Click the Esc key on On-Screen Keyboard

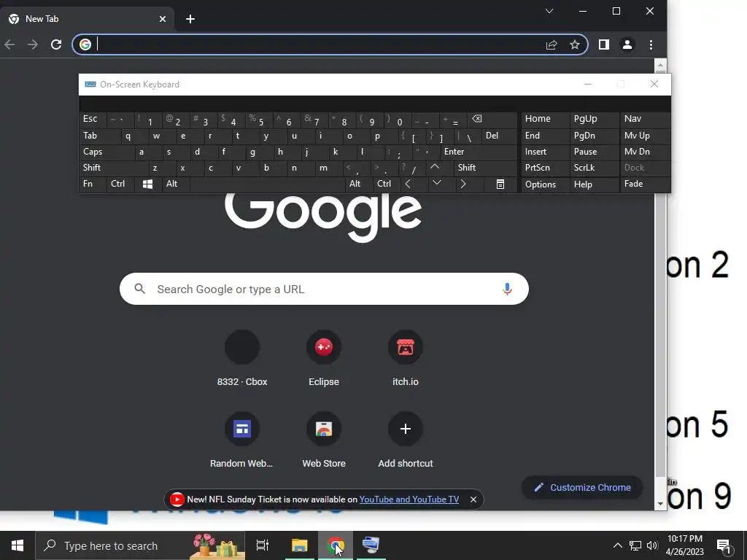coord(93,119)
